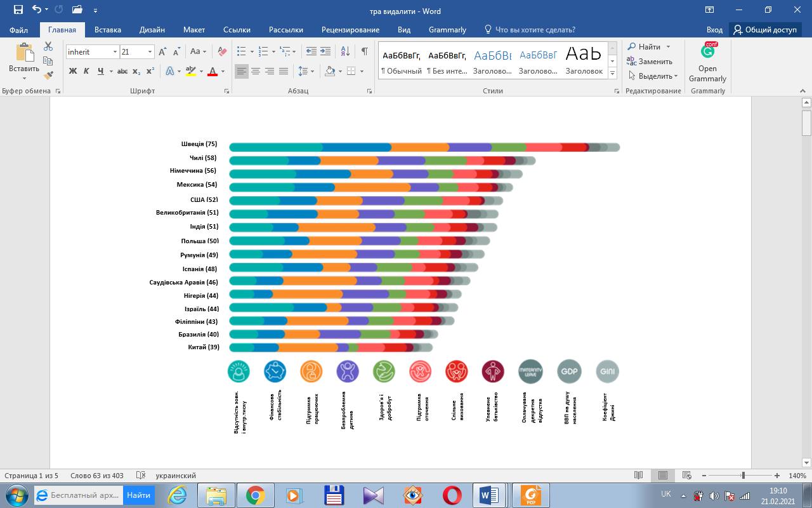This screenshot has height=508, width=812.
Task: Undo the last action
Action: click(x=36, y=10)
